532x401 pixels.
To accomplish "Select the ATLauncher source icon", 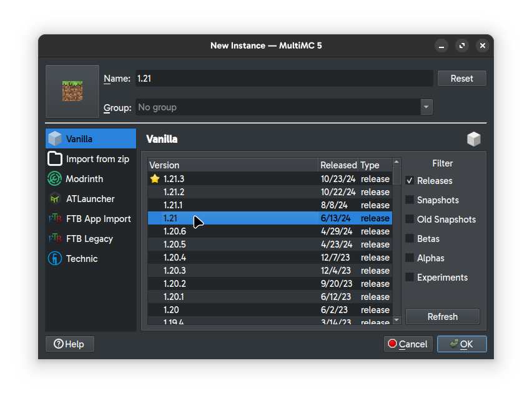I will 55,199.
